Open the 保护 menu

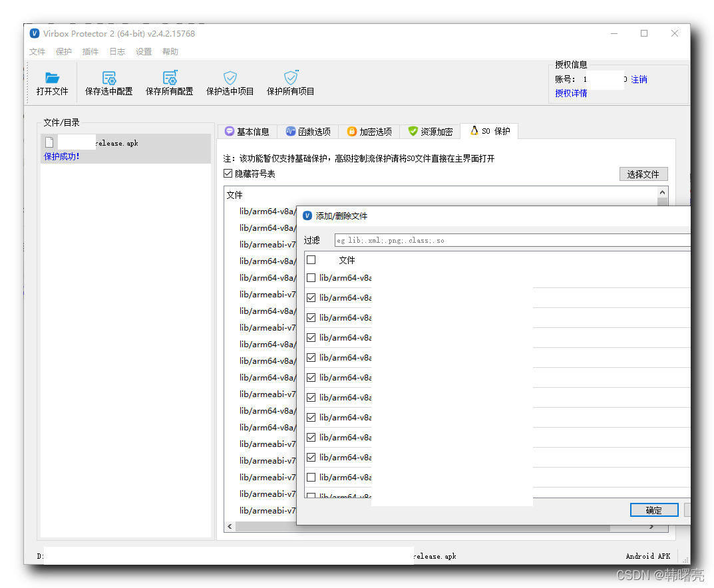coord(64,51)
